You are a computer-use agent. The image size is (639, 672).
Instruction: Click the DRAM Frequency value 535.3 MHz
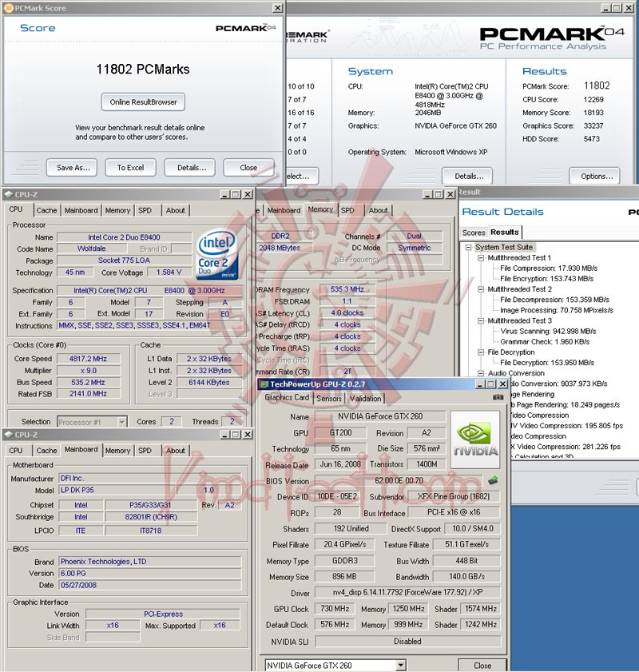[x=347, y=289]
